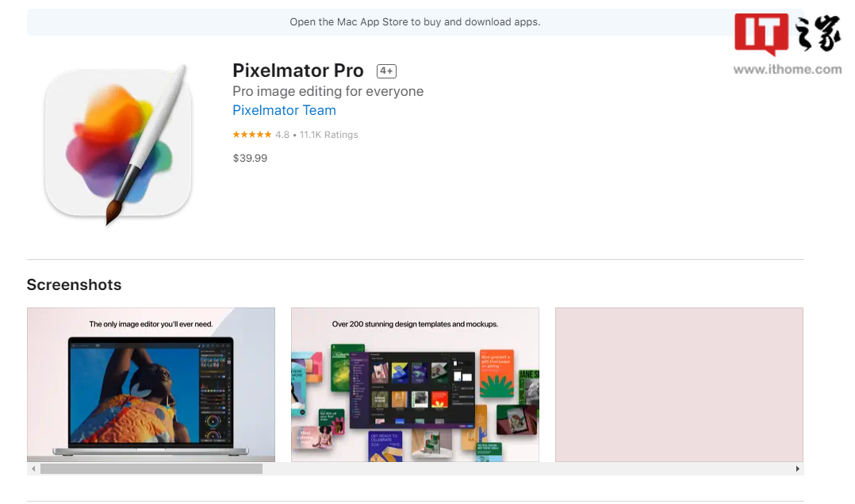Click the left arrow of screenshot scrollbar

tap(33, 468)
